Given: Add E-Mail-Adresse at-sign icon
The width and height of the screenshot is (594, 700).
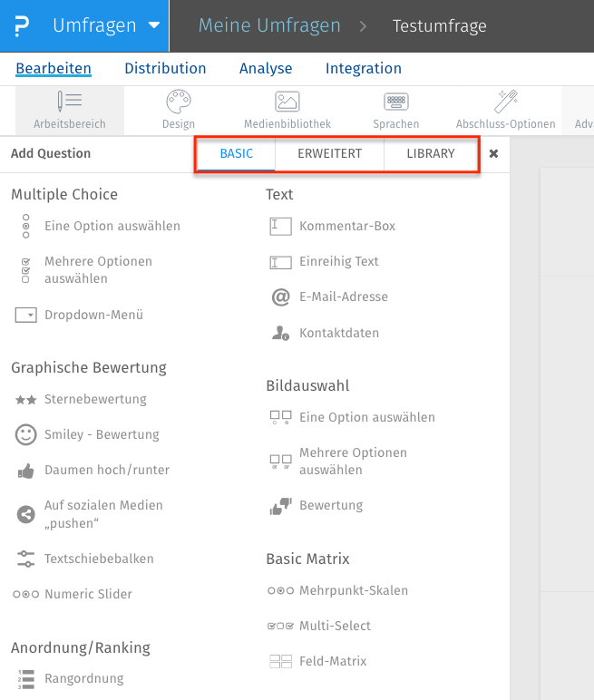Looking at the screenshot, I should [280, 297].
